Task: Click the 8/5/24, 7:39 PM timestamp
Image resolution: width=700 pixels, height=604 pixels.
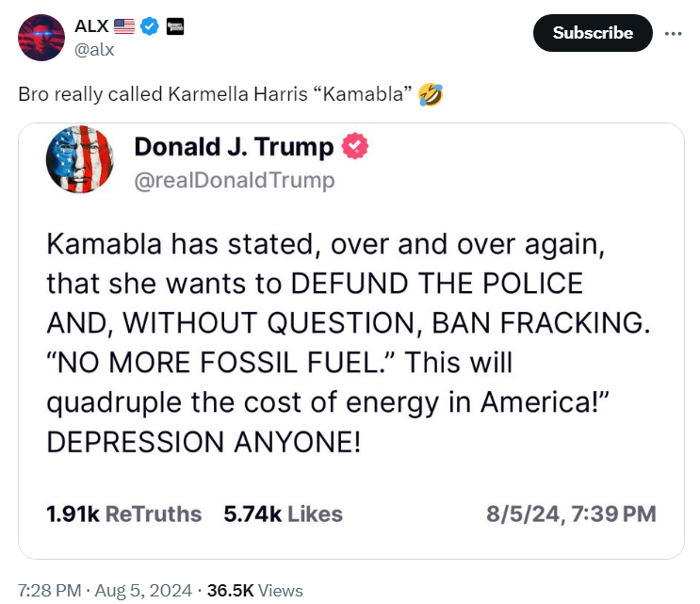Action: tap(571, 514)
